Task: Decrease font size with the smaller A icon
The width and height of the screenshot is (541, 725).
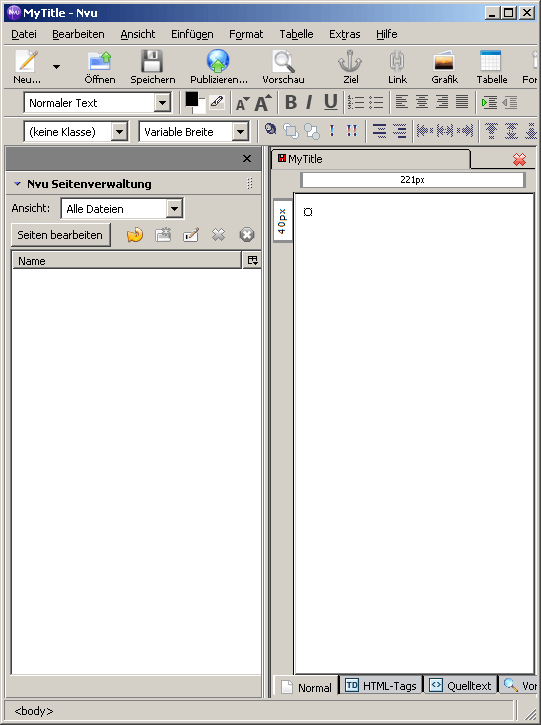Action: tap(242, 104)
